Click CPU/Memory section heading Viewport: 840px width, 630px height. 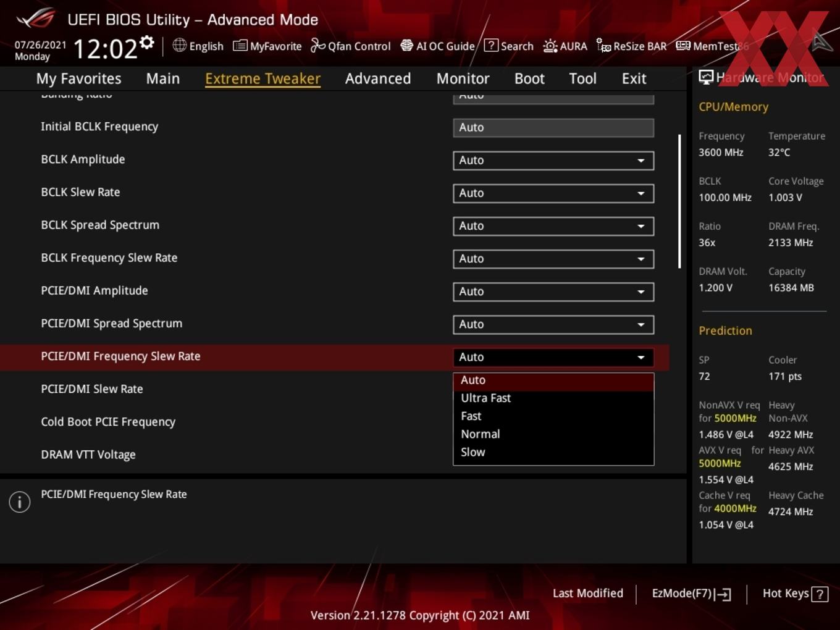(x=733, y=107)
